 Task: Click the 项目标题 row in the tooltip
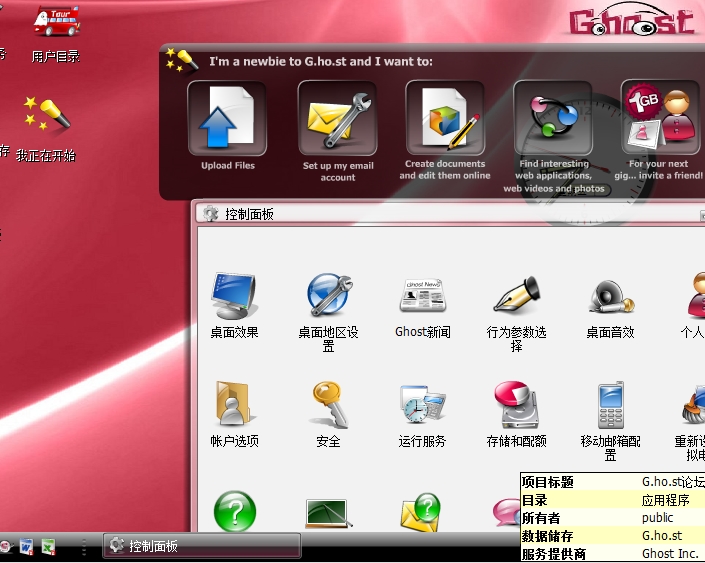[613, 482]
